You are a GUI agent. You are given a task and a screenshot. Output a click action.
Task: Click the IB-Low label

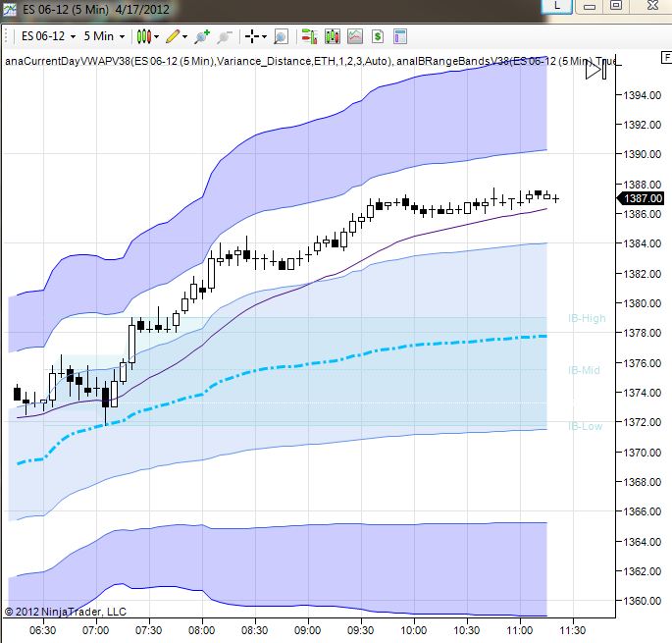585,426
